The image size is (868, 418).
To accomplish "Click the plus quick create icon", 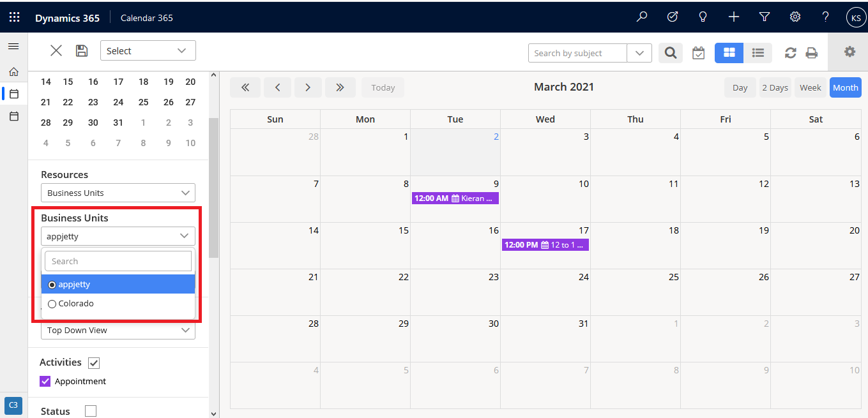I will pyautogui.click(x=734, y=17).
